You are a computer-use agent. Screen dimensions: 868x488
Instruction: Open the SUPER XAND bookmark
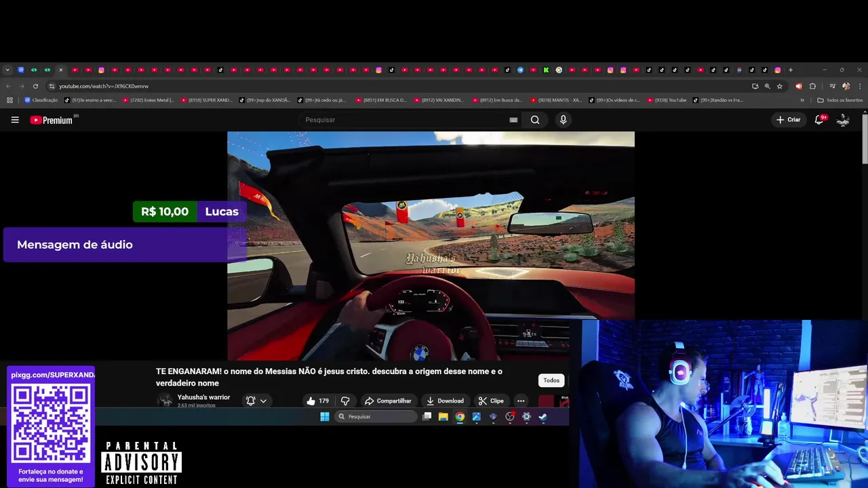(207, 100)
